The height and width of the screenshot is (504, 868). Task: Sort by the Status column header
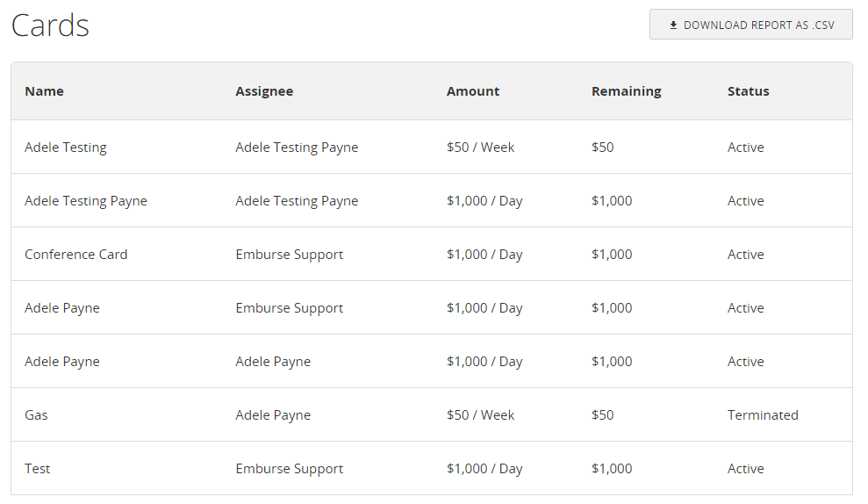pyautogui.click(x=748, y=91)
